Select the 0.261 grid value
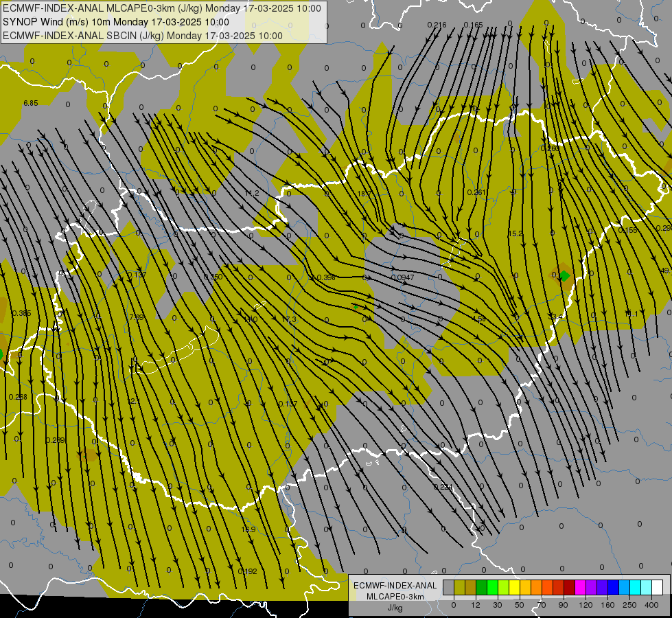672x618 pixels. (x=476, y=192)
